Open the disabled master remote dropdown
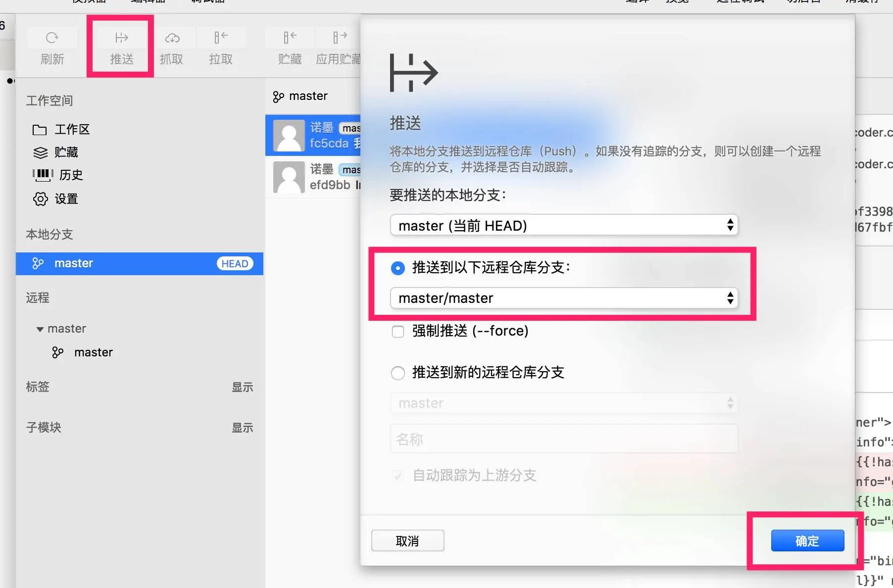893x588 pixels. click(564, 403)
